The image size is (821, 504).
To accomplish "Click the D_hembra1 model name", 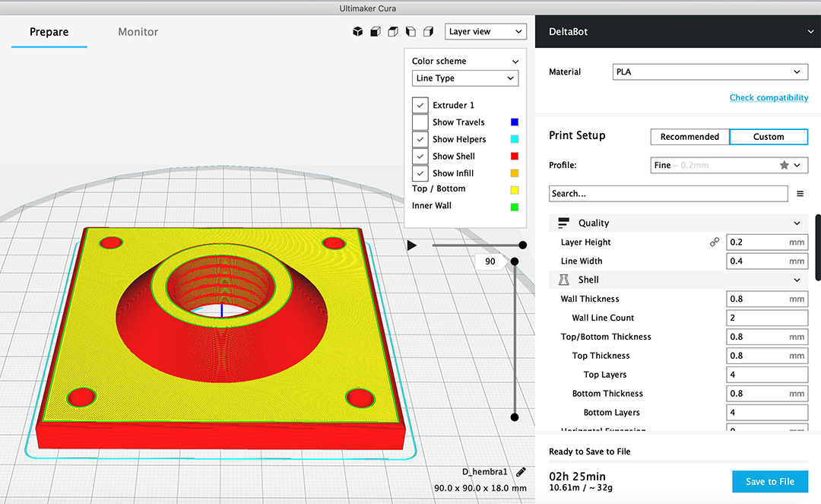I will [484, 471].
